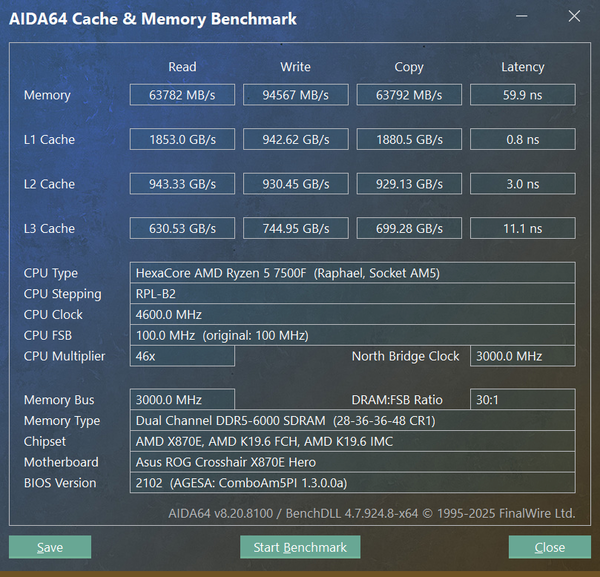The image size is (600, 577).
Task: Click the CPU Multiplier label
Action: pyautogui.click(x=64, y=356)
